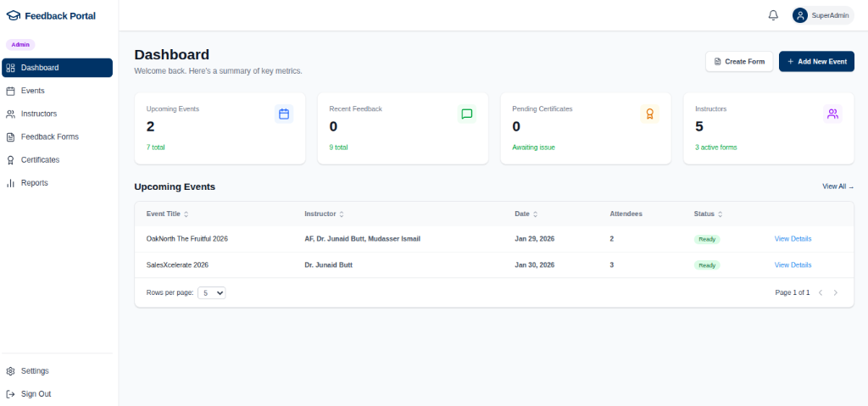Open the Rows per page dropdown
This screenshot has height=406, width=868.
(x=211, y=293)
